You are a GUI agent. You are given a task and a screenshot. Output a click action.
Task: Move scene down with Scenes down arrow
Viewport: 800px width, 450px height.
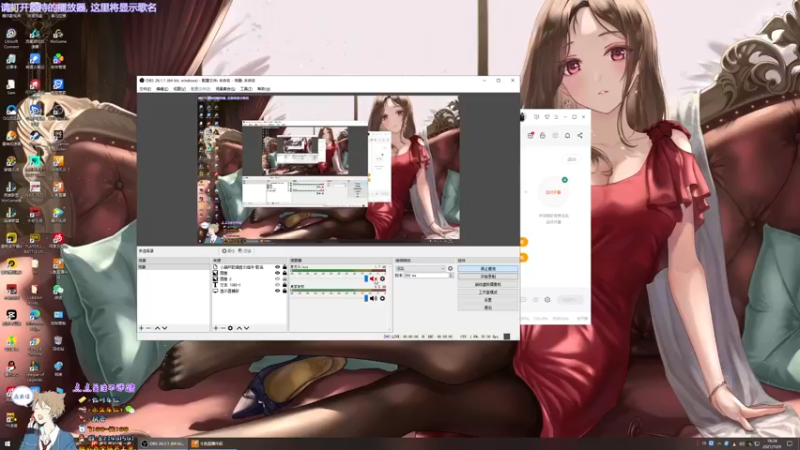click(164, 328)
